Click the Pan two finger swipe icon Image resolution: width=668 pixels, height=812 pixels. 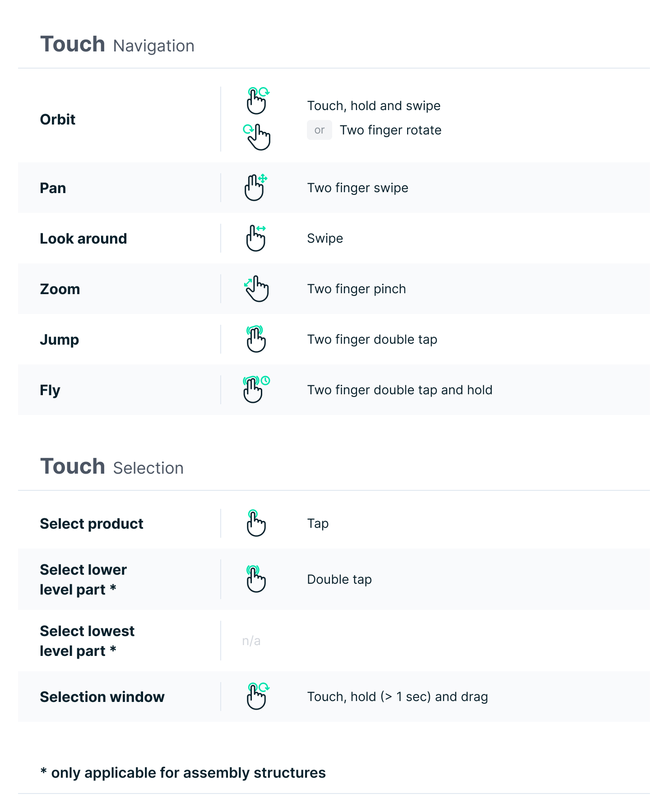(255, 187)
